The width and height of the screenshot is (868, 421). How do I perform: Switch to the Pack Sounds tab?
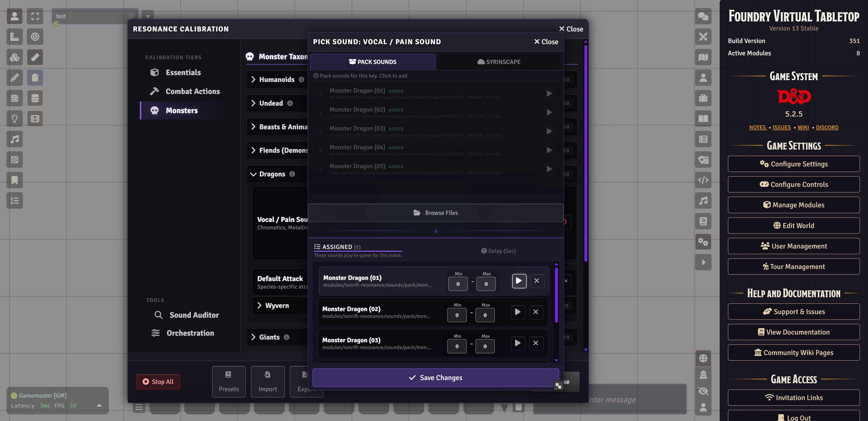373,62
